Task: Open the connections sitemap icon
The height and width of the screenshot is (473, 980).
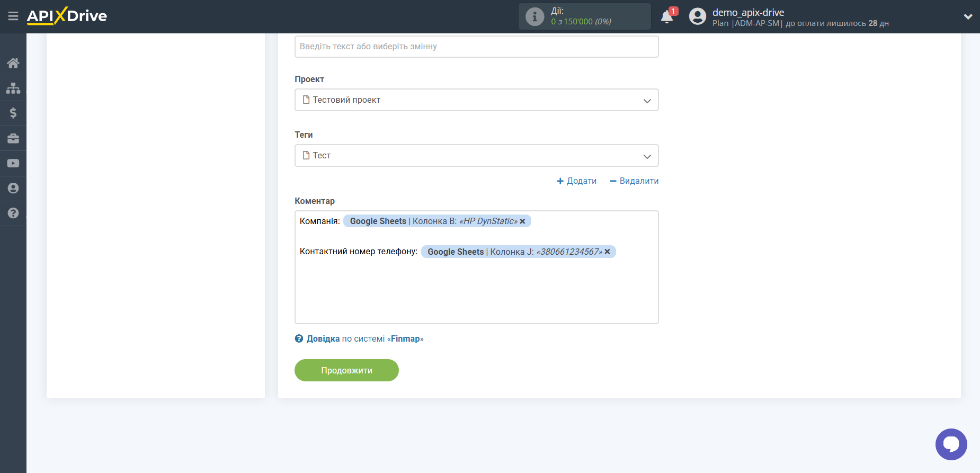Action: click(x=13, y=88)
